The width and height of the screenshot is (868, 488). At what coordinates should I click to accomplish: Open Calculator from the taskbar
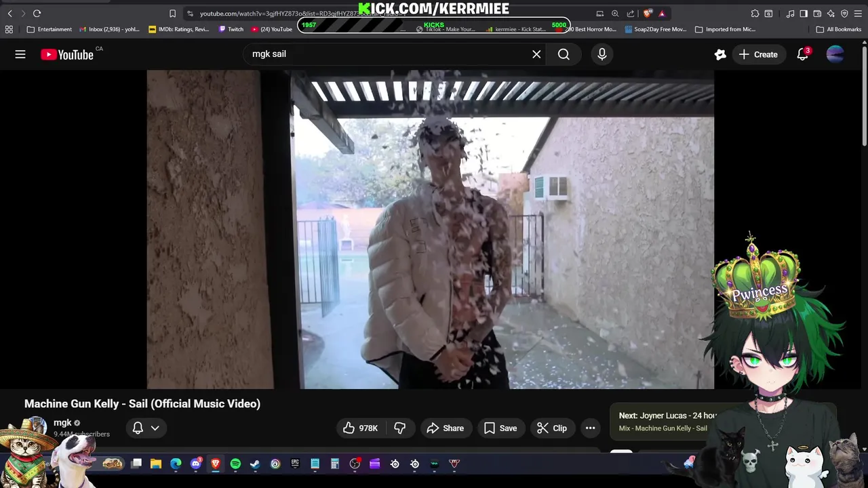click(334, 464)
